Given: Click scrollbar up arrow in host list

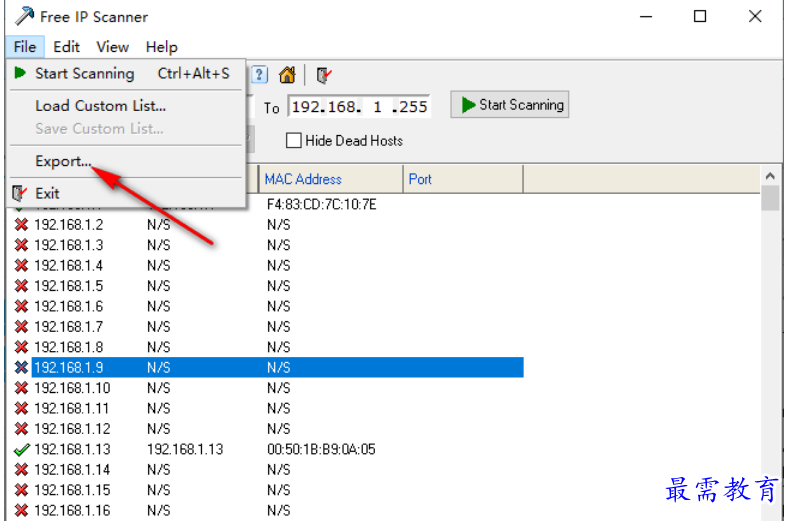Looking at the screenshot, I should coord(770,176).
